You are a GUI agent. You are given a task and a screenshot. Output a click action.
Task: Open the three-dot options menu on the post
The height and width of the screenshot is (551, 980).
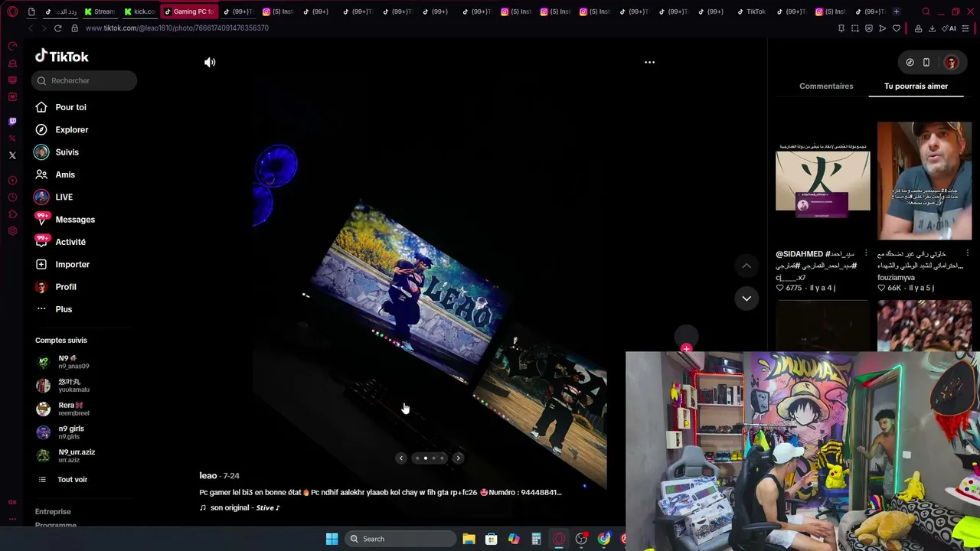(x=649, y=62)
